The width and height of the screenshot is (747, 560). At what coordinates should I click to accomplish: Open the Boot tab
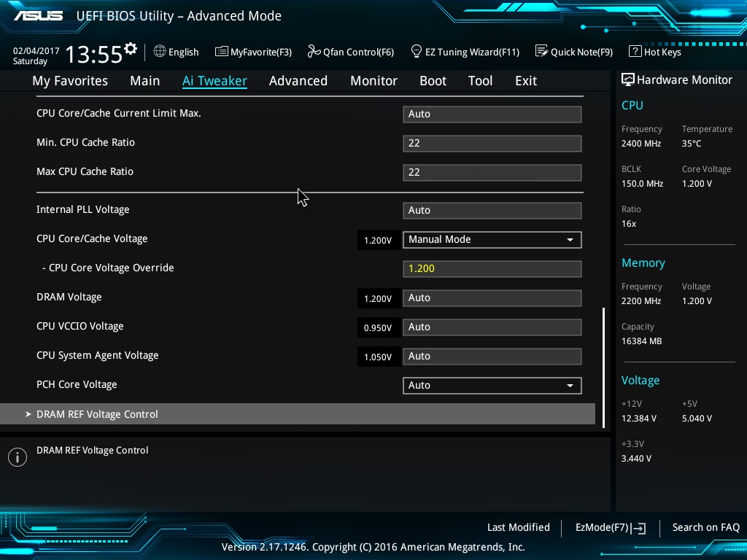(433, 81)
